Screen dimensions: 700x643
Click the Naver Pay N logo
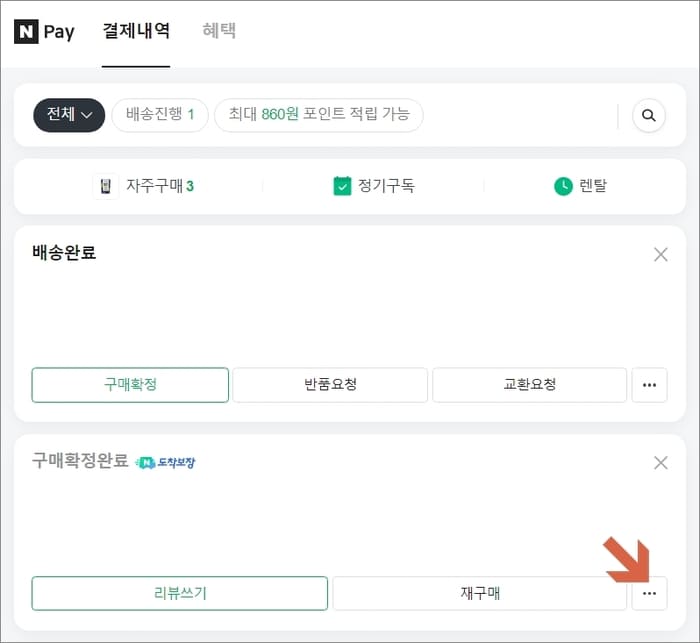click(26, 32)
